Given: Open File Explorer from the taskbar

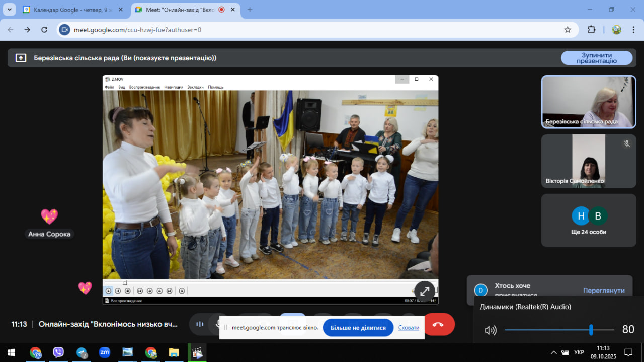Looking at the screenshot, I should click(174, 352).
